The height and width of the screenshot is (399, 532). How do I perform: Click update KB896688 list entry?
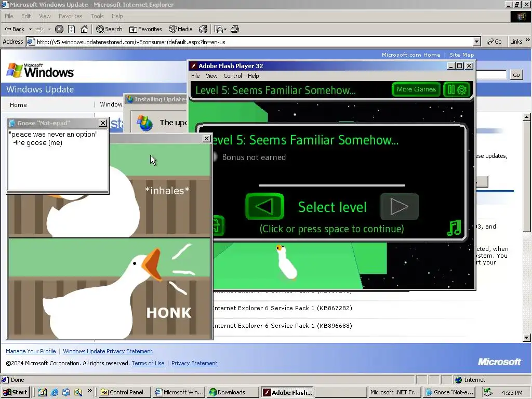click(x=283, y=326)
